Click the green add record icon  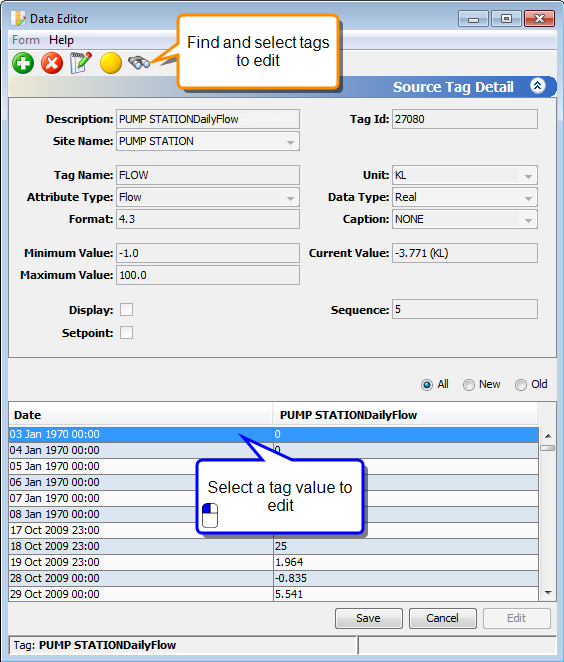[x=23, y=63]
